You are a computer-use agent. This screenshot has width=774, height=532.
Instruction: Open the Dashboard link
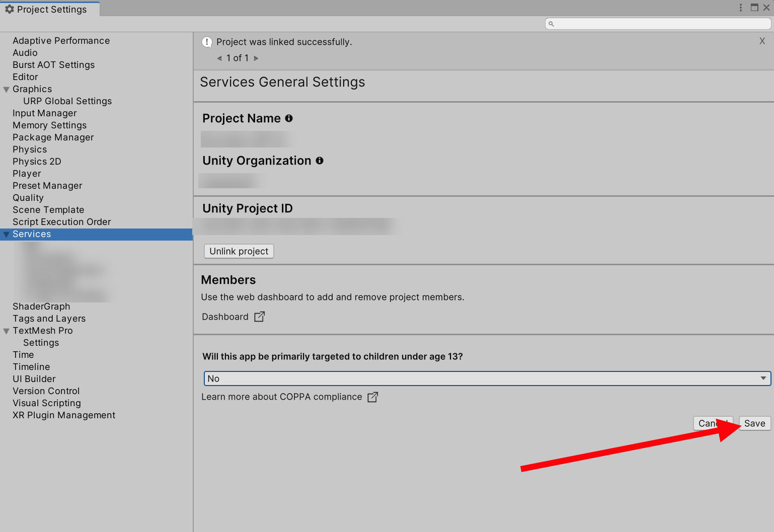225,317
